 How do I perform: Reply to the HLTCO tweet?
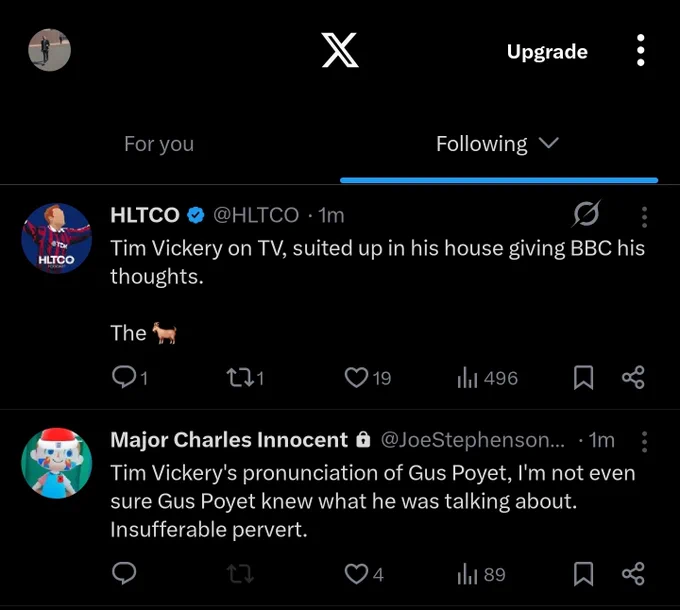coord(130,377)
